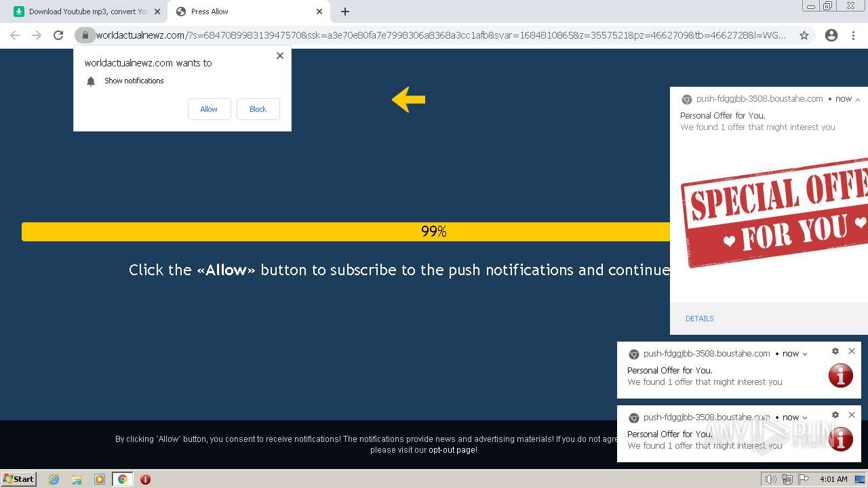Expand the bottom notification chevron
868x488 pixels.
pyautogui.click(x=805, y=418)
